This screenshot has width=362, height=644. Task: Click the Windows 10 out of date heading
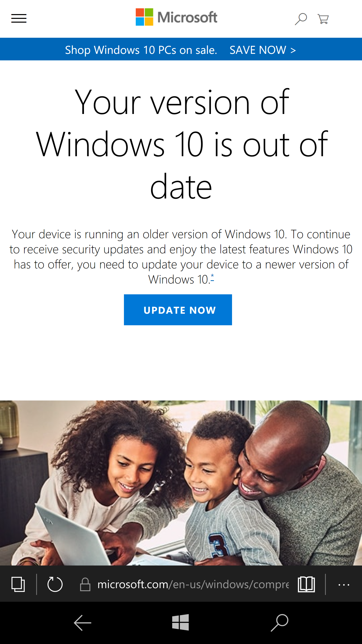[x=182, y=144]
